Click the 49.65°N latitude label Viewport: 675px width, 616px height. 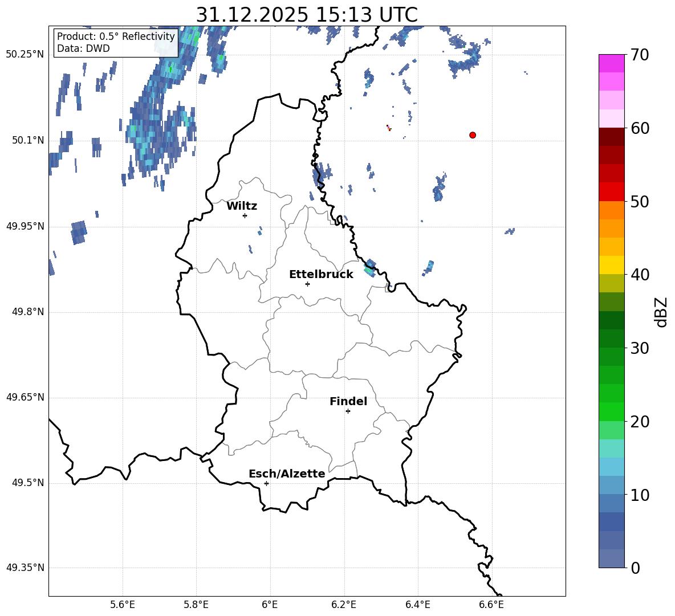[25, 397]
